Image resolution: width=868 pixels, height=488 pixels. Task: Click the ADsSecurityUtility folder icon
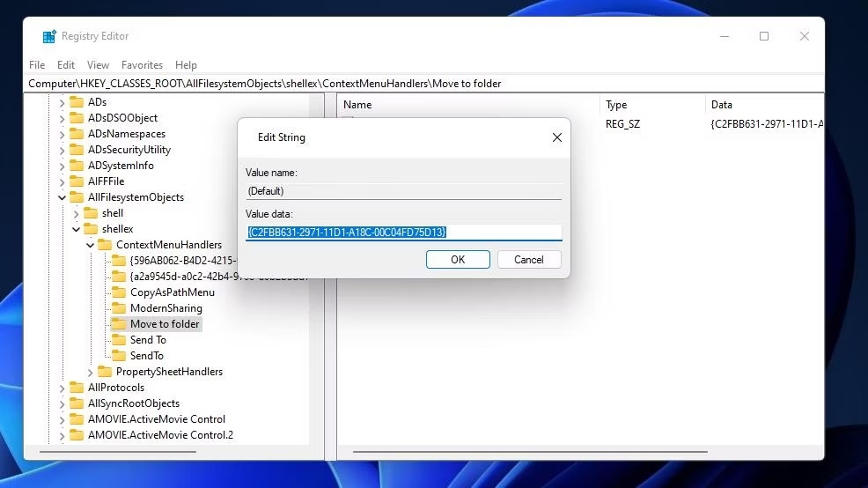pos(77,150)
